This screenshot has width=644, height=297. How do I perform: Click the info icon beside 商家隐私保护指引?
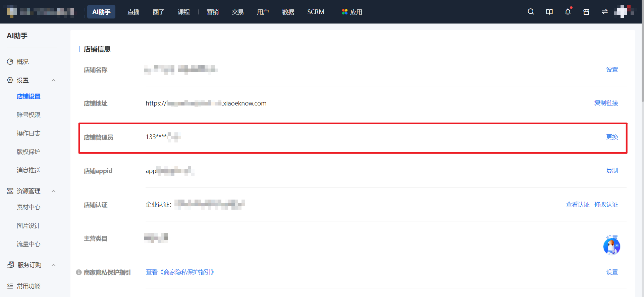[x=79, y=272]
